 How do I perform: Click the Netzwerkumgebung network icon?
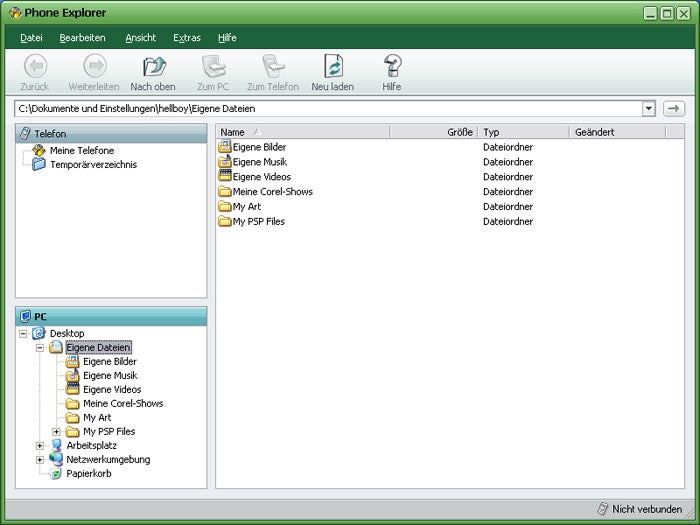56,459
